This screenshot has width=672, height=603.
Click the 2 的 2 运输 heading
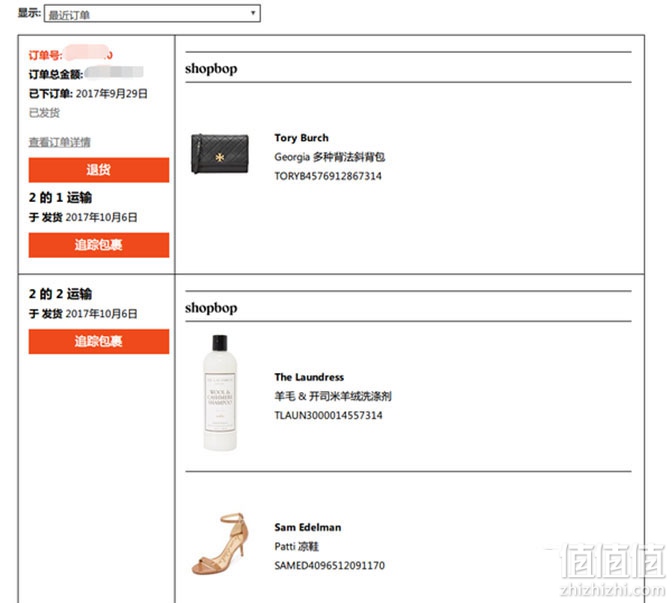tap(60, 294)
